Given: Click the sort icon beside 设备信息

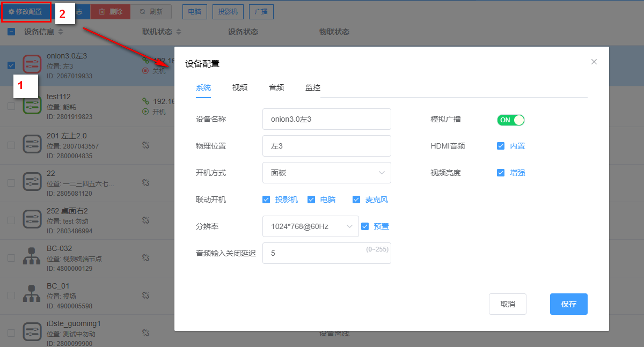Looking at the screenshot, I should pyautogui.click(x=61, y=32).
